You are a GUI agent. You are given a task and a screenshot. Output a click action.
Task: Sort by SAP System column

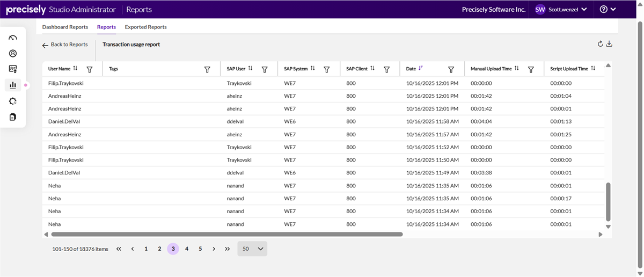point(312,69)
